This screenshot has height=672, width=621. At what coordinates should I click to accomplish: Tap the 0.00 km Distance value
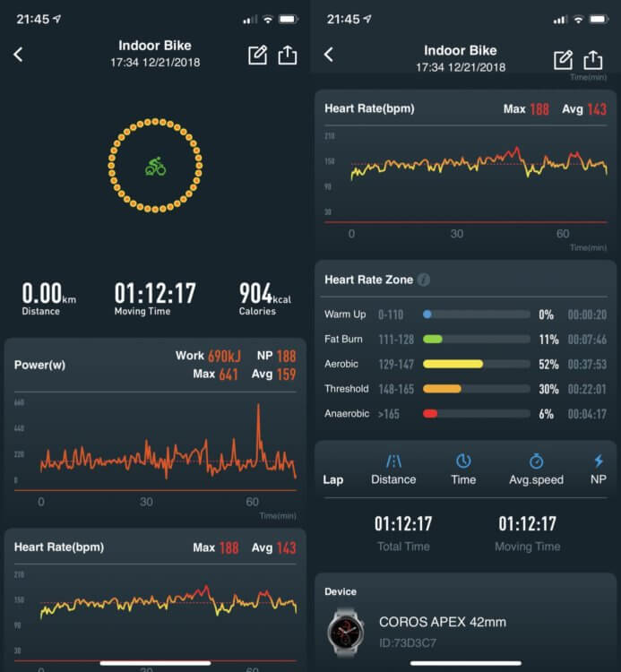tap(45, 294)
